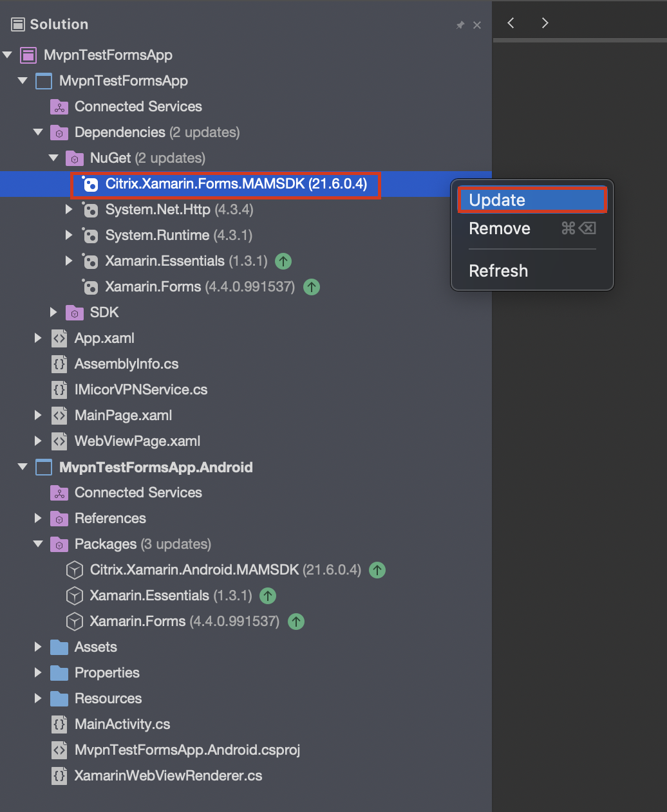Open XamarinWebViewRenderer.cs file
667x812 pixels.
tap(168, 776)
